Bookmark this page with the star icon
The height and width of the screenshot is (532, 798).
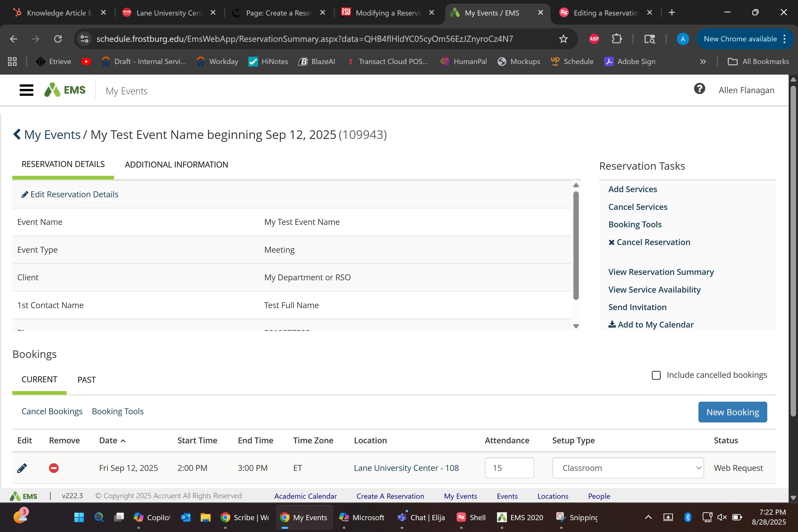pyautogui.click(x=563, y=39)
